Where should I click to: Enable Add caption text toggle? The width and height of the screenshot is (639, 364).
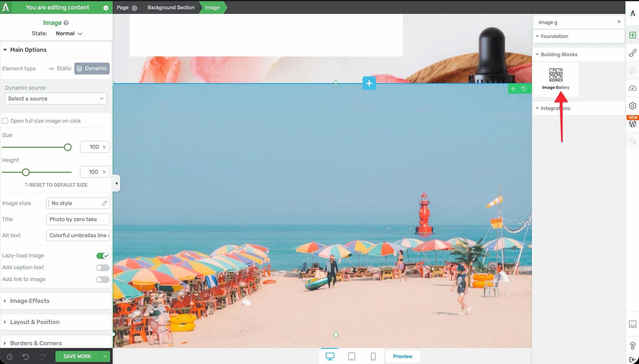103,268
